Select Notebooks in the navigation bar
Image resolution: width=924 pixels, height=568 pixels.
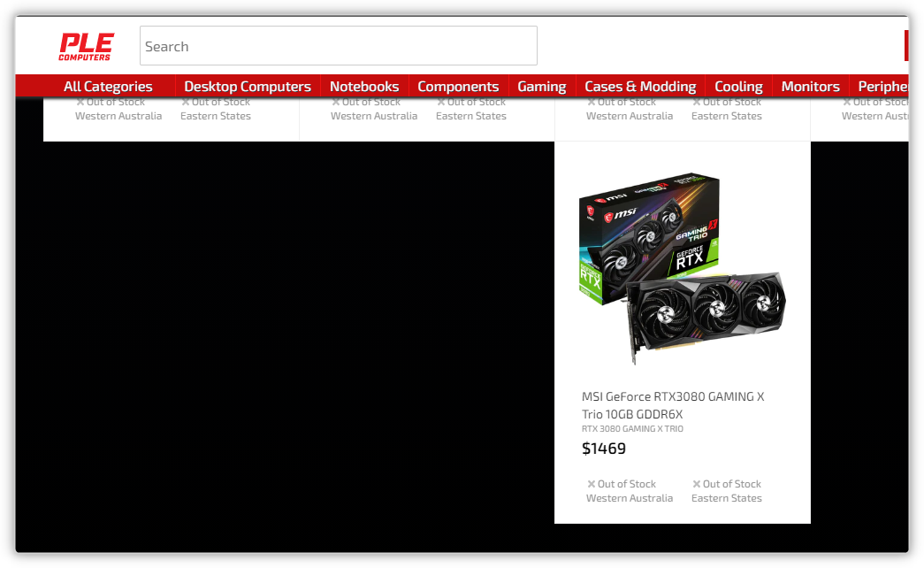pyautogui.click(x=364, y=86)
